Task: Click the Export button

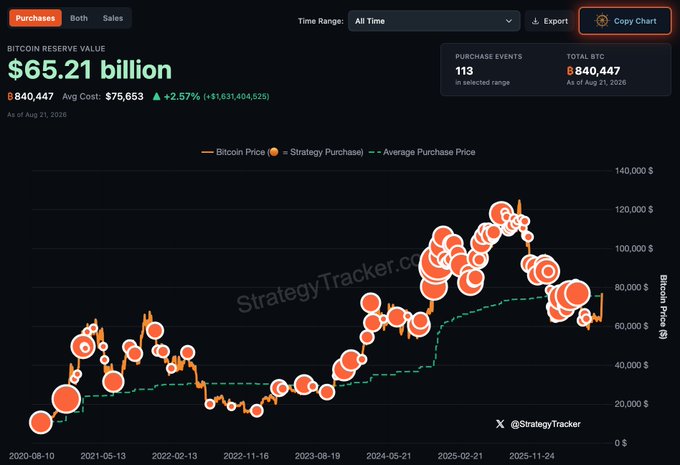Action: pyautogui.click(x=549, y=21)
